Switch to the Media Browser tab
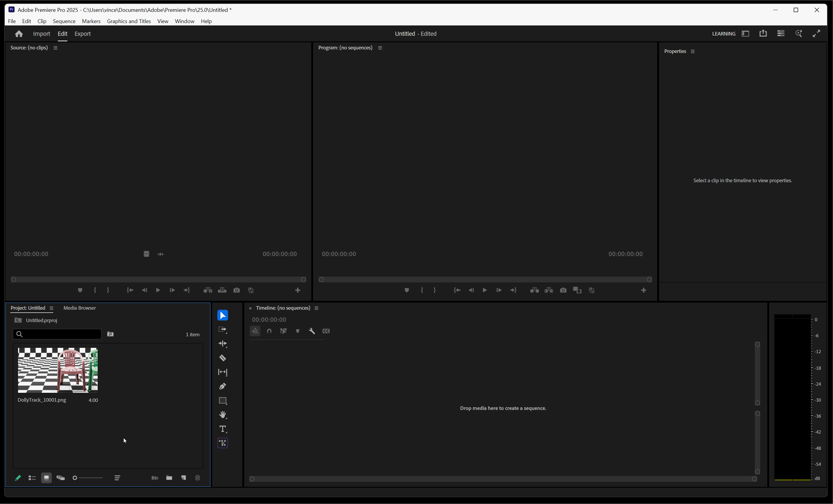833x504 pixels. coord(79,308)
